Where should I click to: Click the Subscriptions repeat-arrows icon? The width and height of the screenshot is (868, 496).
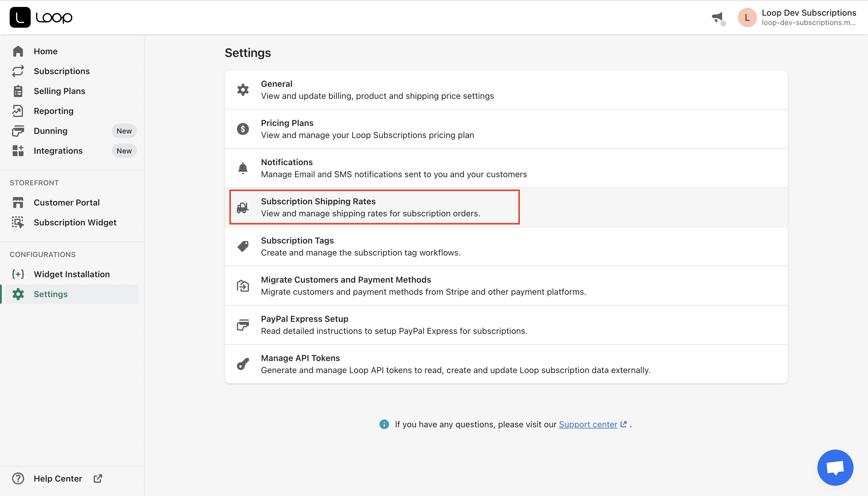coord(18,71)
